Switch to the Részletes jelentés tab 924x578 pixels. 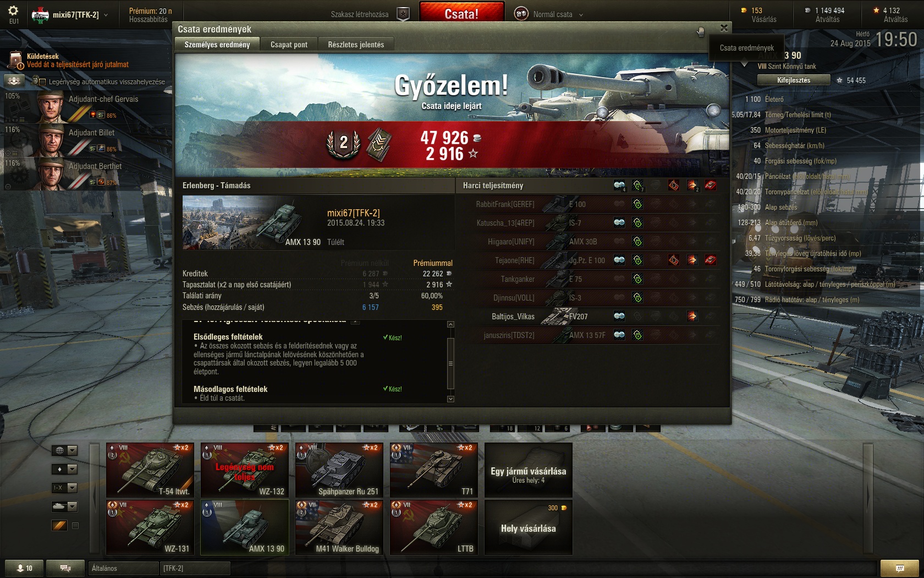(356, 45)
